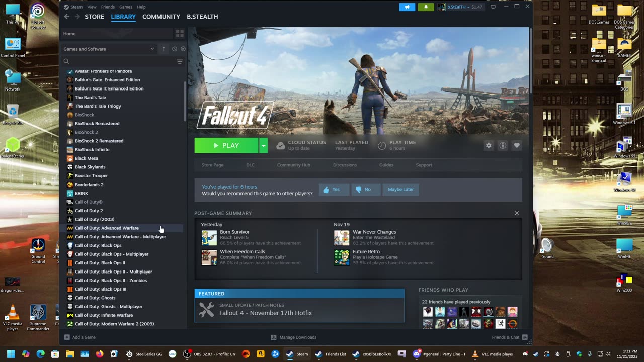
Task: Go to the COMMUNITY tab
Action: [x=161, y=17]
